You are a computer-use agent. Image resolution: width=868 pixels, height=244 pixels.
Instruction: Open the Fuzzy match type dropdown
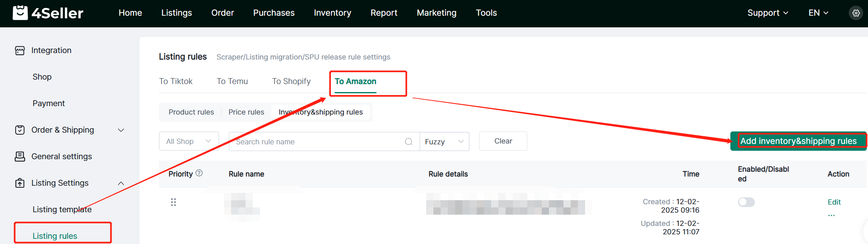(x=444, y=141)
